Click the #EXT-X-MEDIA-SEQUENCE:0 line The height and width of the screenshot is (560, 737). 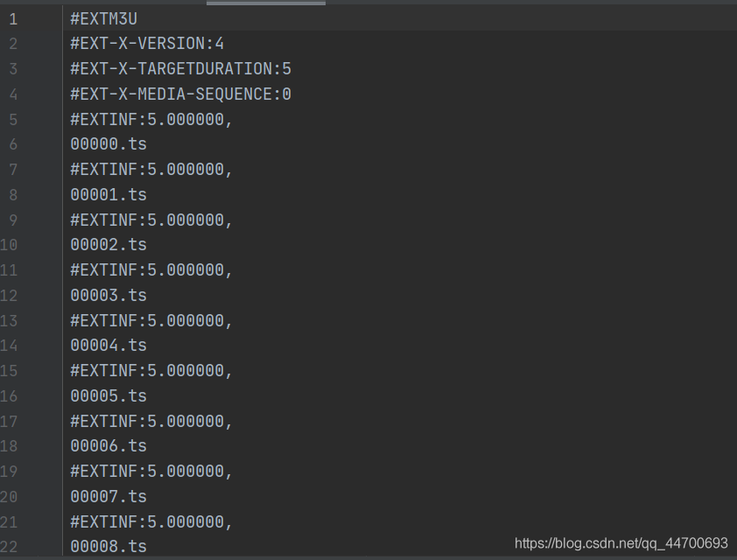181,94
